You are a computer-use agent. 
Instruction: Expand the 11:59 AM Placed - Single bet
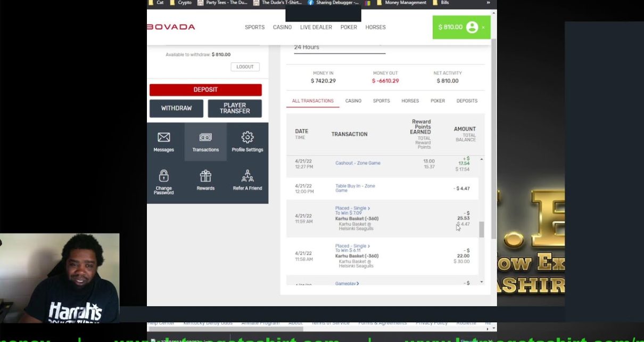pos(353,208)
